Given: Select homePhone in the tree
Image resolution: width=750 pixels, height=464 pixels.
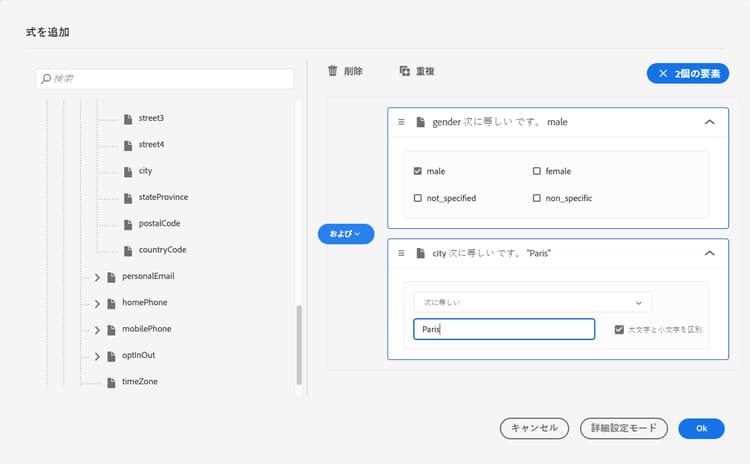Looking at the screenshot, I should 144,302.
